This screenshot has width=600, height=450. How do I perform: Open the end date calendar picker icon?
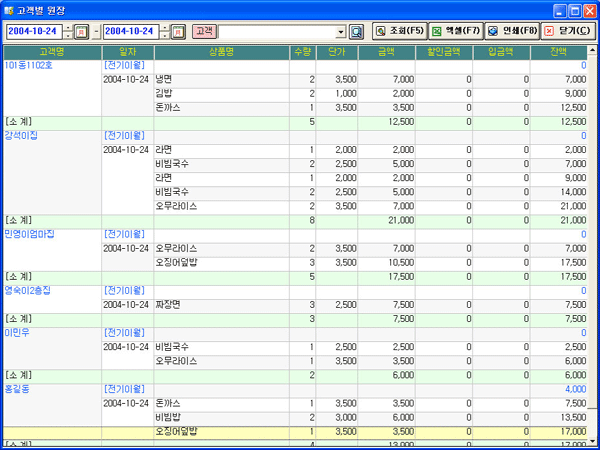(178, 31)
